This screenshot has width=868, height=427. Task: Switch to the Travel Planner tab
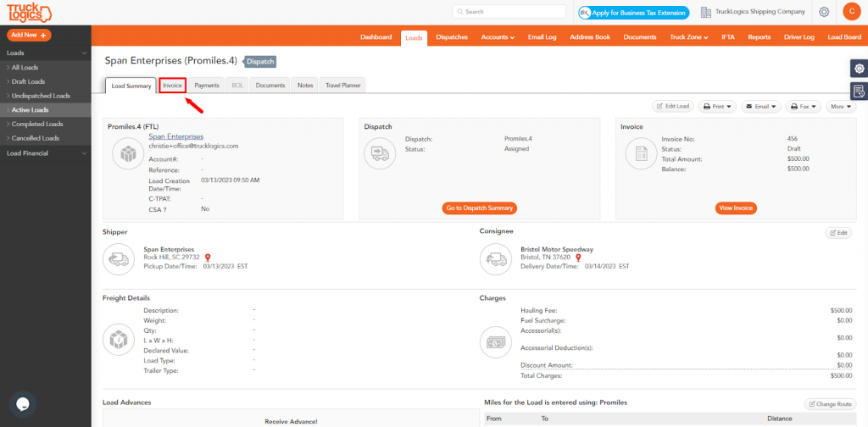[342, 86]
